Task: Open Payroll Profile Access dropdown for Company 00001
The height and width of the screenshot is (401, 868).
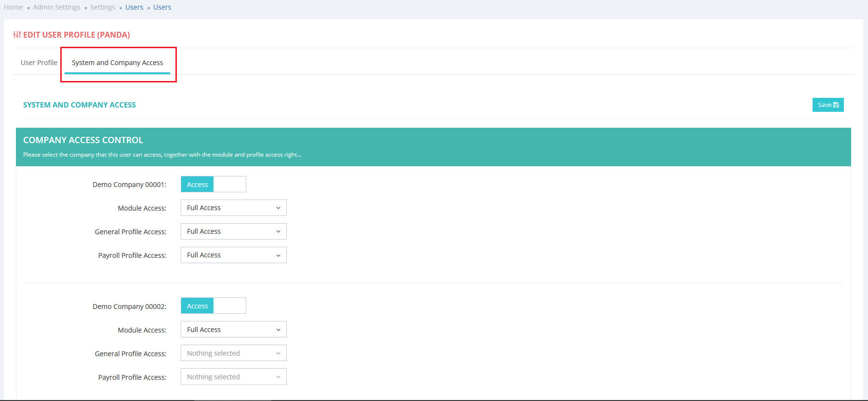Action: (x=233, y=255)
